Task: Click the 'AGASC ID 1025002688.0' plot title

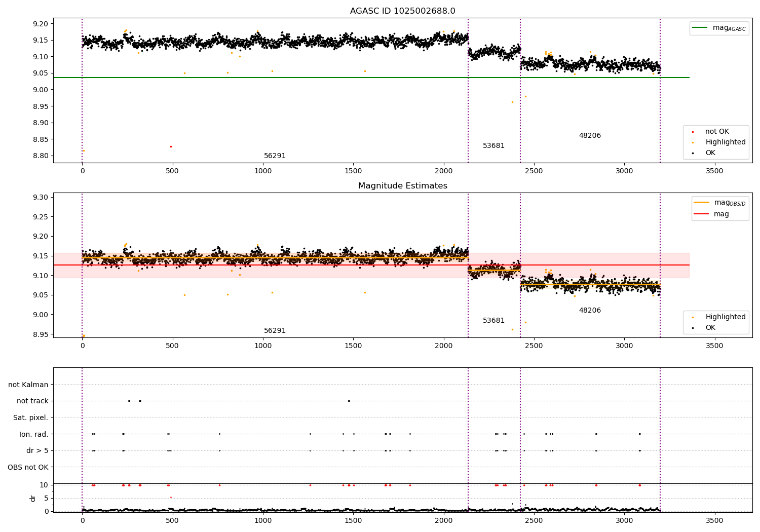Action: coord(402,11)
